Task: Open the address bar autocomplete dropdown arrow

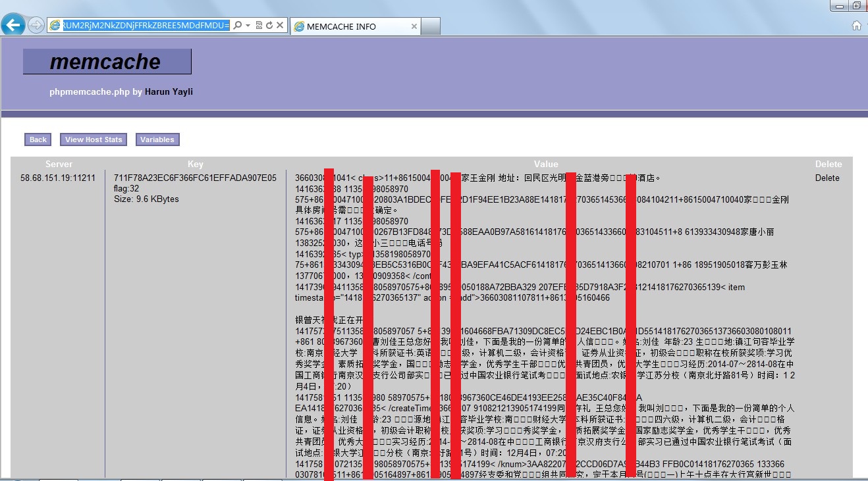Action: coord(248,26)
